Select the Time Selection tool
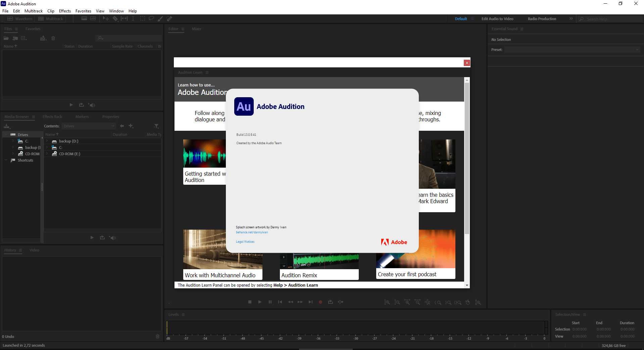644x350 pixels. pyautogui.click(x=133, y=18)
